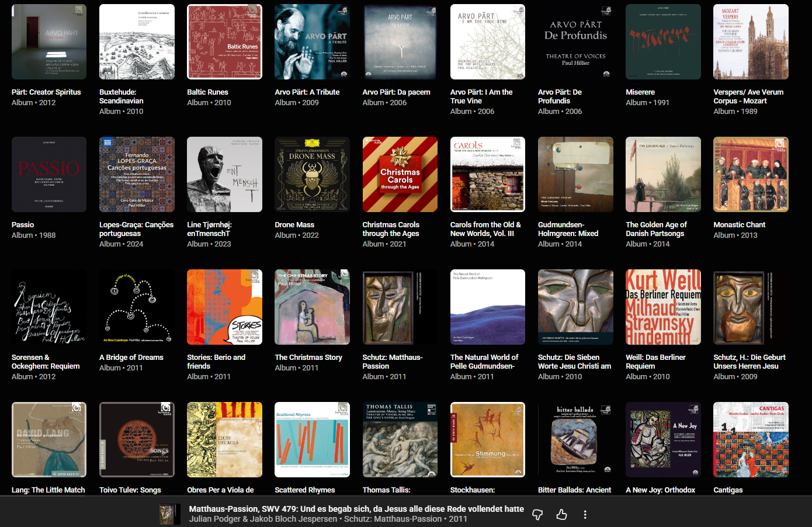Open the The Christmas Story album cover
This screenshot has height=527, width=812.
[312, 307]
